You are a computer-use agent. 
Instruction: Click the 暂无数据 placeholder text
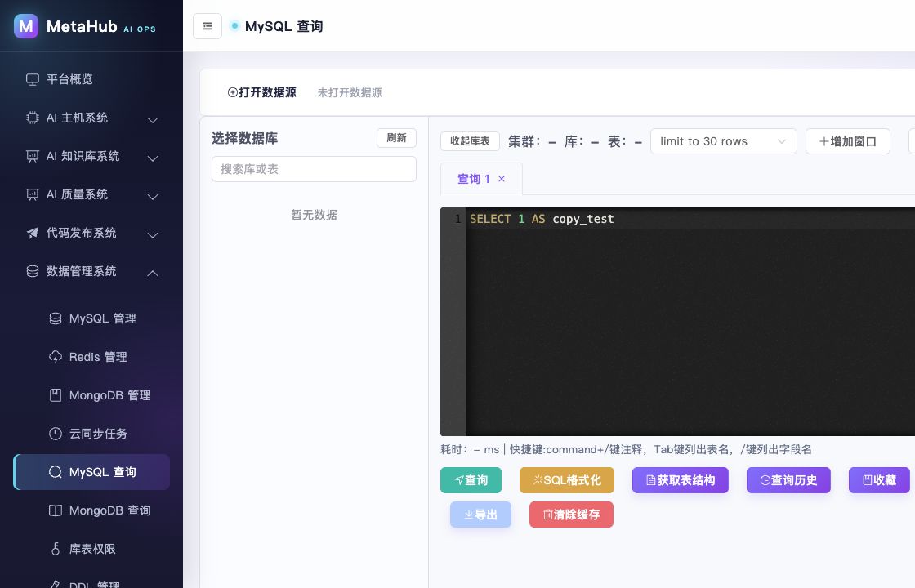(314, 215)
